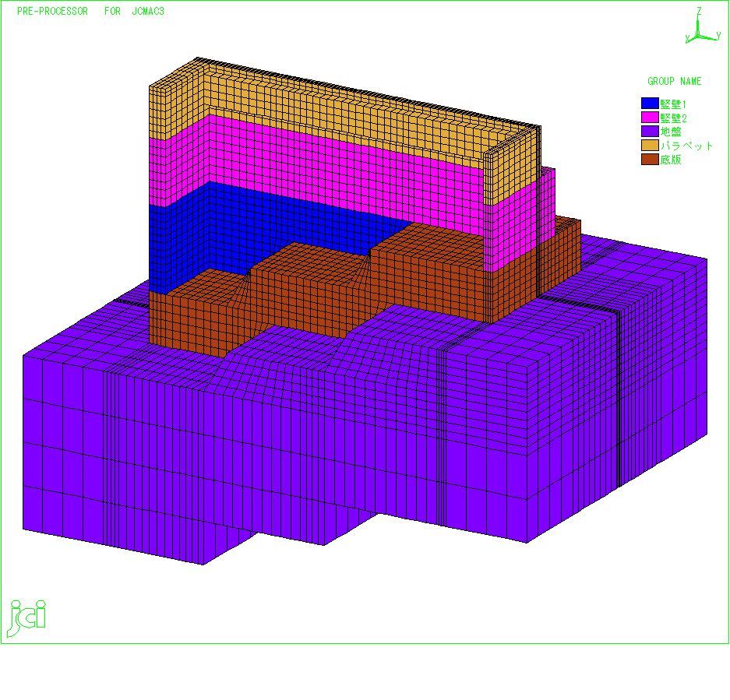Click the 竪壁2 legend label
The width and height of the screenshot is (730, 700).
point(673,118)
